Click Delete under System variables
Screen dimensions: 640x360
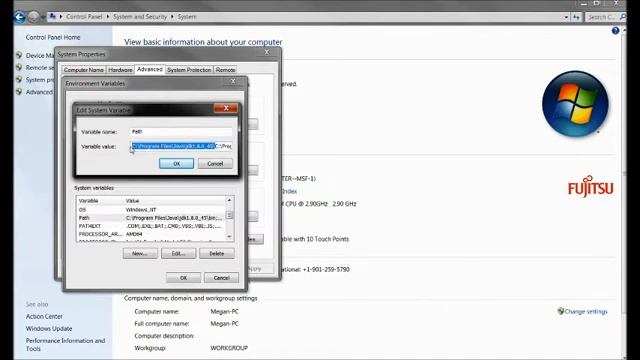click(217, 253)
